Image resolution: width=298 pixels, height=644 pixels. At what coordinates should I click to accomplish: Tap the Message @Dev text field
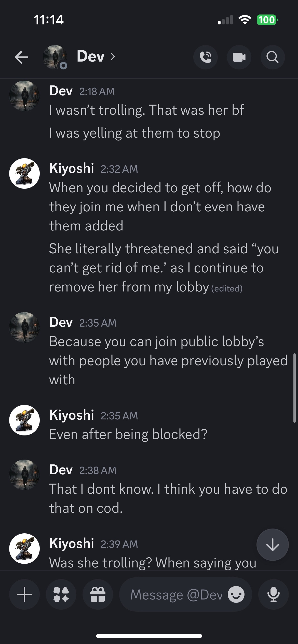pyautogui.click(x=176, y=595)
